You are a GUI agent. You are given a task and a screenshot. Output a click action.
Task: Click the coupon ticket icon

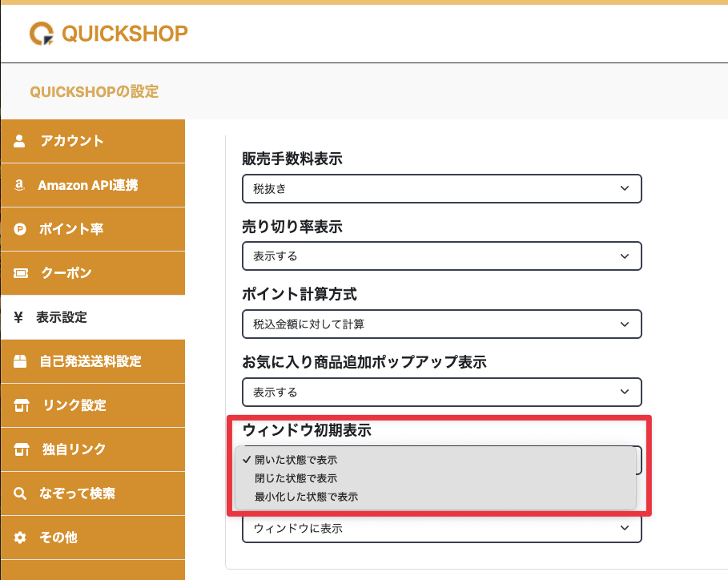21,273
